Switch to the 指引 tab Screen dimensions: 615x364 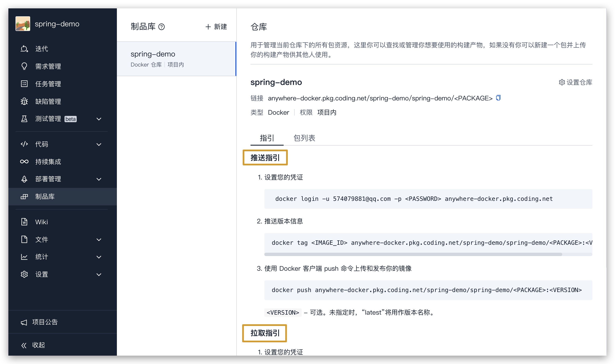(x=267, y=138)
